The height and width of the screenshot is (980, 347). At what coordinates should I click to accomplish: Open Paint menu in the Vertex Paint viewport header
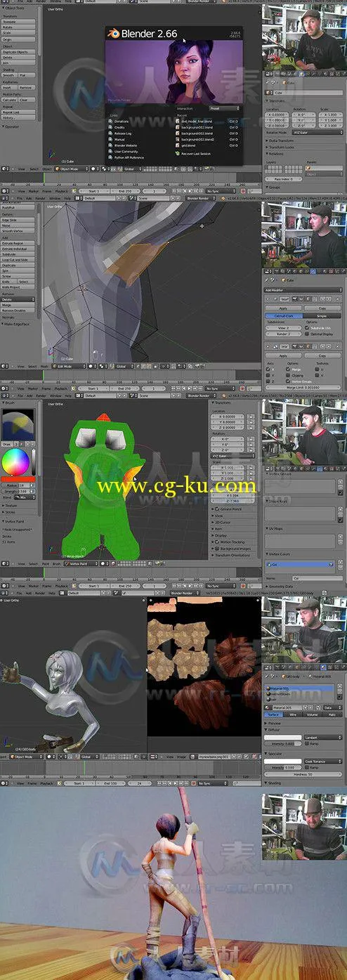tap(46, 563)
